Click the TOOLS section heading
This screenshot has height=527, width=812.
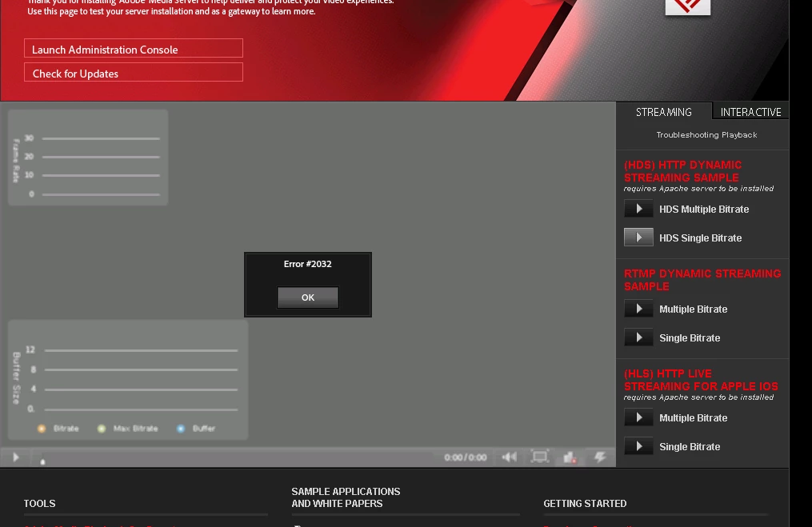(39, 503)
